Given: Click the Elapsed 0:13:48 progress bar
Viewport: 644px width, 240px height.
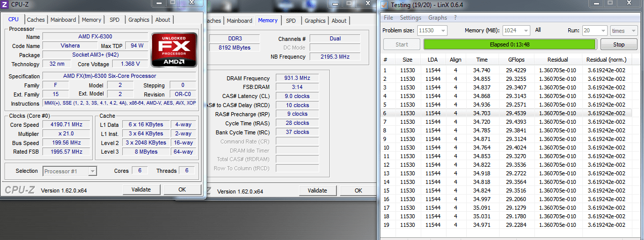Looking at the screenshot, I should coord(510,44).
